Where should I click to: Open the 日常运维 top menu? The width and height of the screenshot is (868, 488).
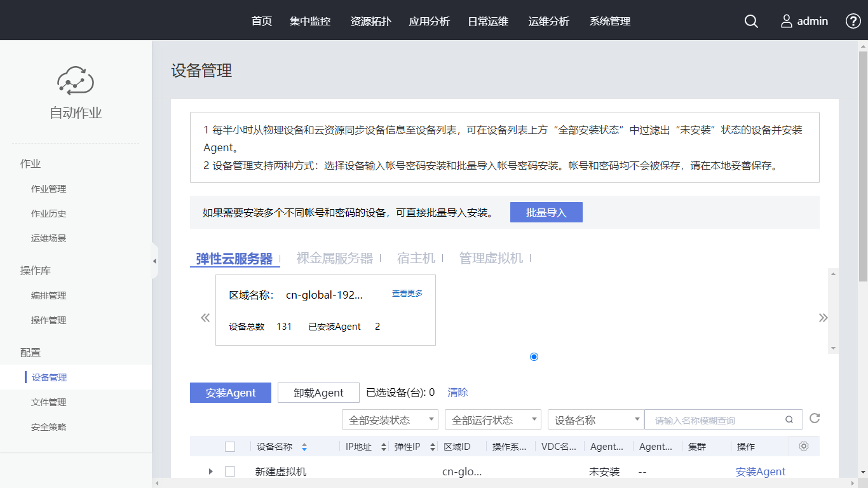[488, 21]
